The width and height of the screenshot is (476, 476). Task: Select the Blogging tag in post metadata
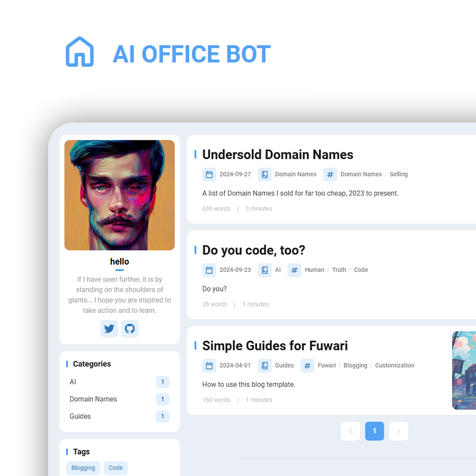click(355, 365)
